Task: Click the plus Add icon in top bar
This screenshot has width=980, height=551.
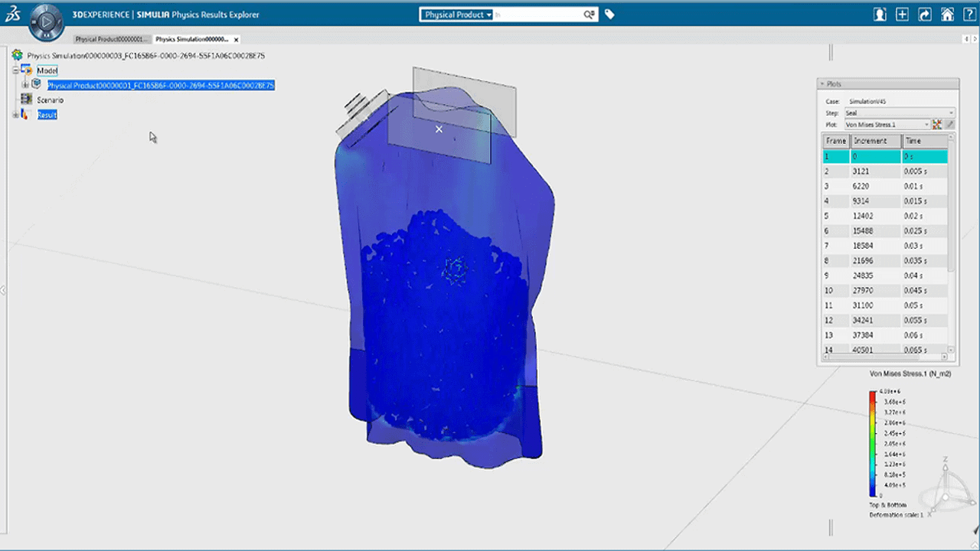Action: click(903, 15)
